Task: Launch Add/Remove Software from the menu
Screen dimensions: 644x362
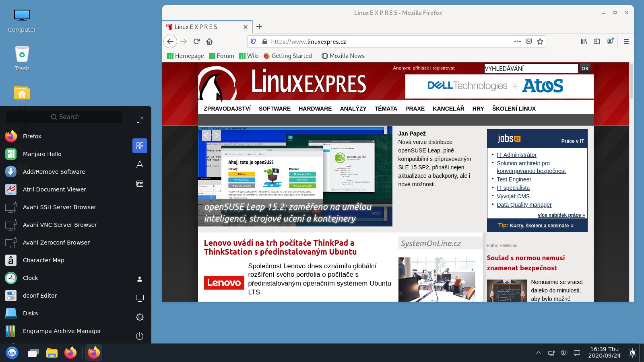Action: click(x=64, y=172)
